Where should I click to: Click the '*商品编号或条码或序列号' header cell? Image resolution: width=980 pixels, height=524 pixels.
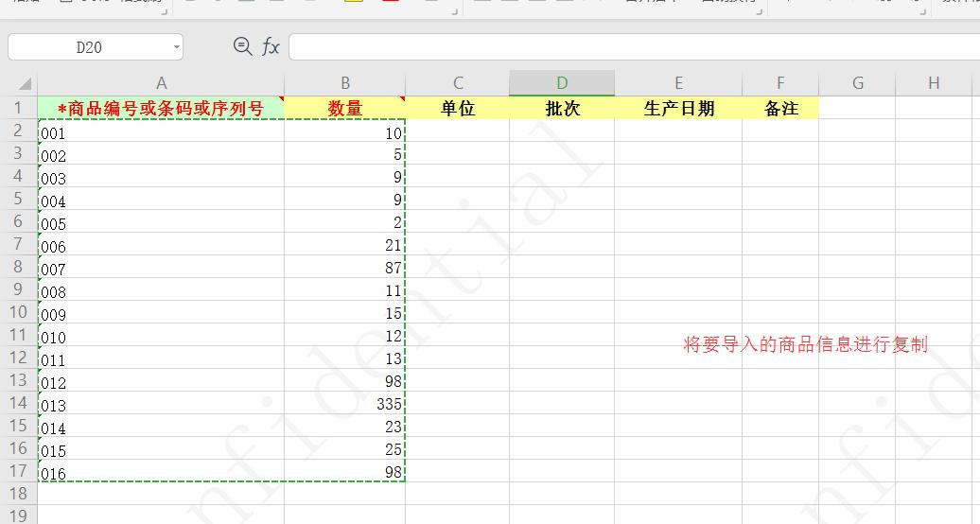click(161, 108)
